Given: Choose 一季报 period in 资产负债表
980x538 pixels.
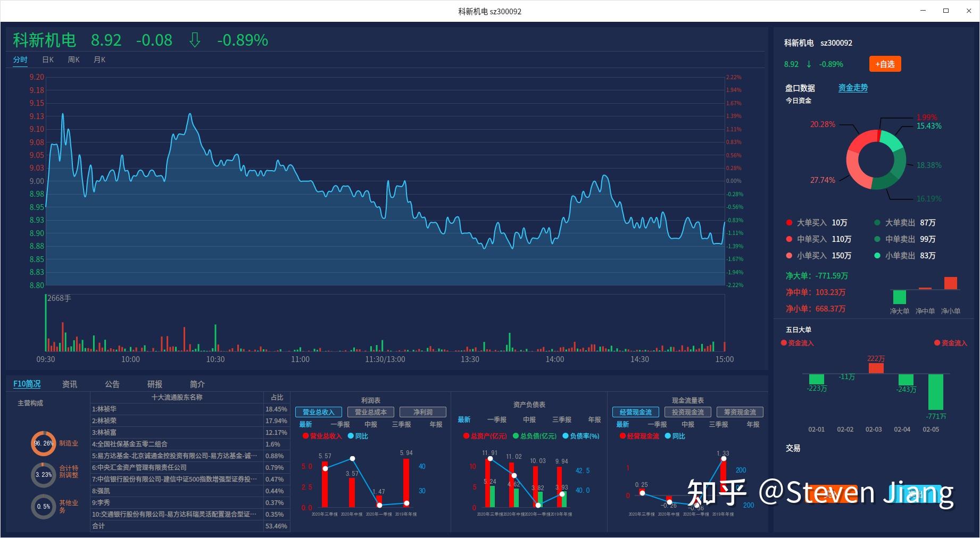Looking at the screenshot, I should click(497, 419).
